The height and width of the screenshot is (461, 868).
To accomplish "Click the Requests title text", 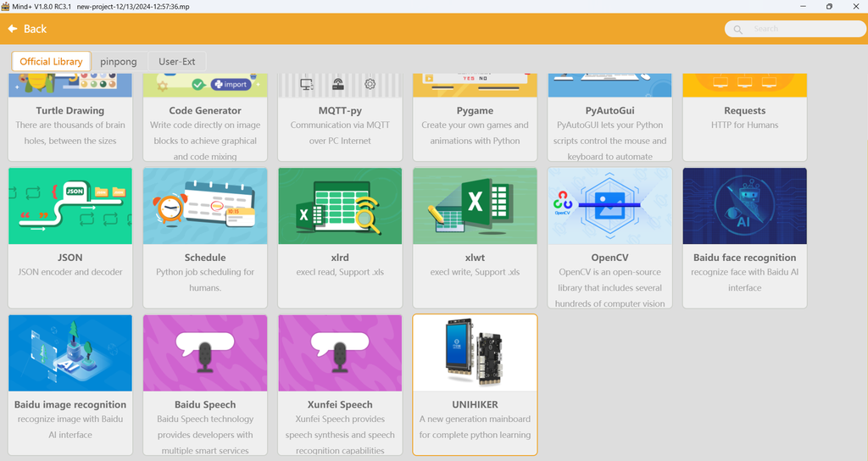I will point(744,111).
